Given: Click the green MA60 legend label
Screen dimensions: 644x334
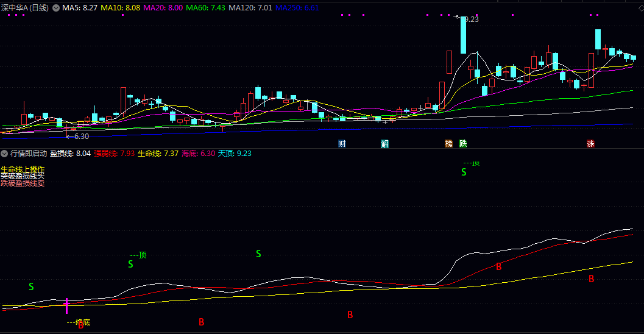Looking at the screenshot, I should click(205, 8).
